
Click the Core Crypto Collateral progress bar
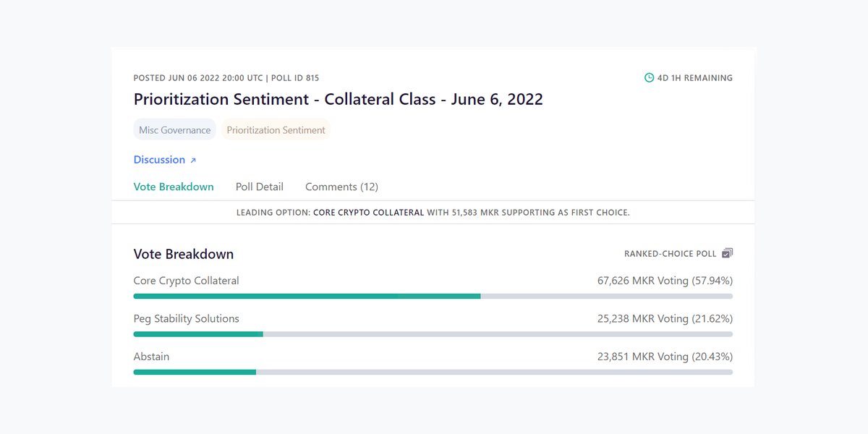point(433,296)
